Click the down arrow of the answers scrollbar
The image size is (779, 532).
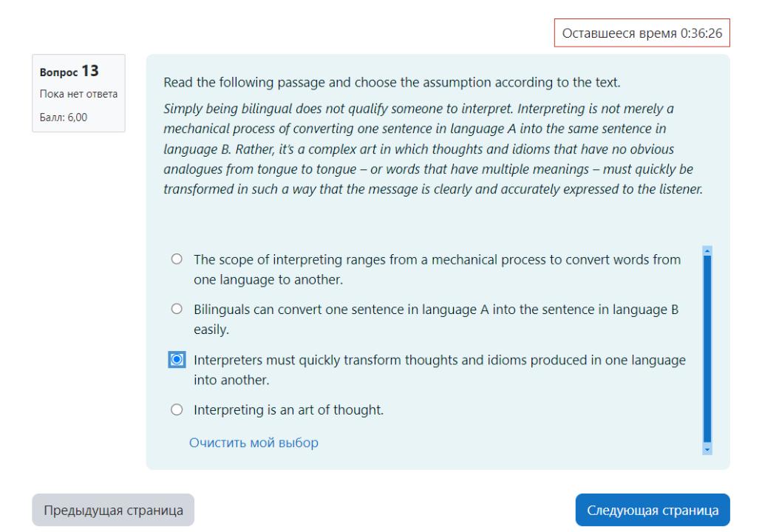[x=707, y=449]
